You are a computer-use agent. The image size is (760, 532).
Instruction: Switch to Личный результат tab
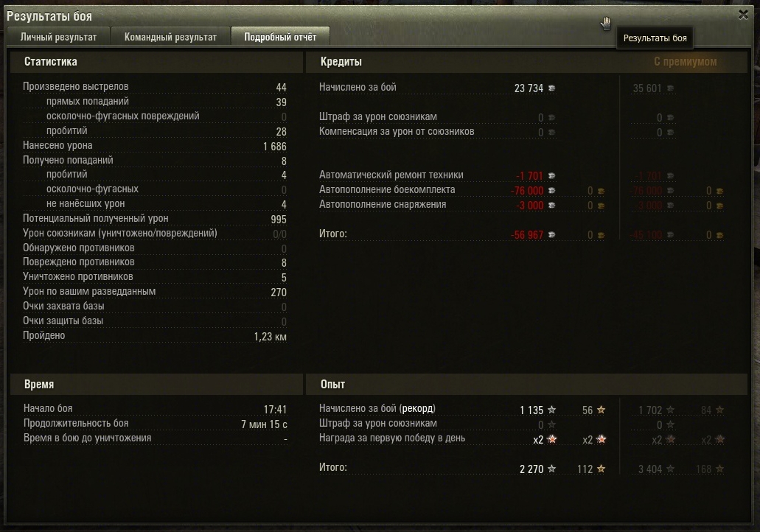pyautogui.click(x=58, y=37)
